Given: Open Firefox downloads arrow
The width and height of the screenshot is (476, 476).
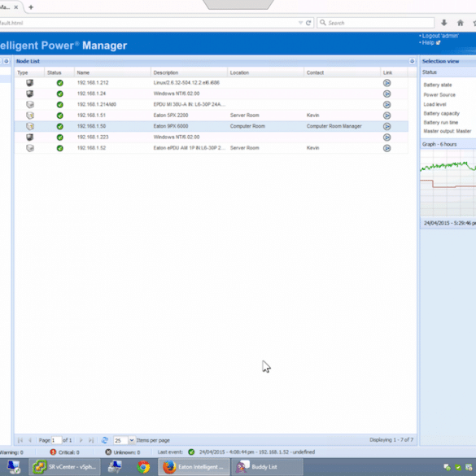Looking at the screenshot, I should [443, 23].
